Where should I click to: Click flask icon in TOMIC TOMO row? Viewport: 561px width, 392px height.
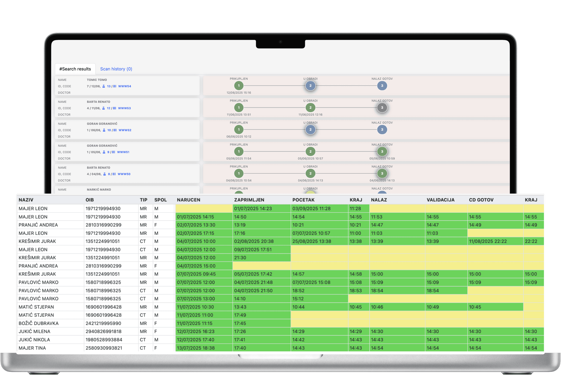[104, 86]
